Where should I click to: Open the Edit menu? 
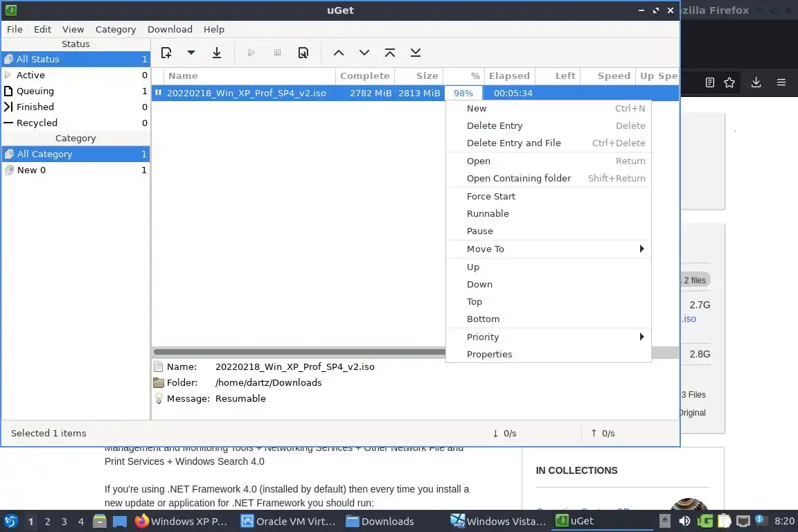point(43,29)
